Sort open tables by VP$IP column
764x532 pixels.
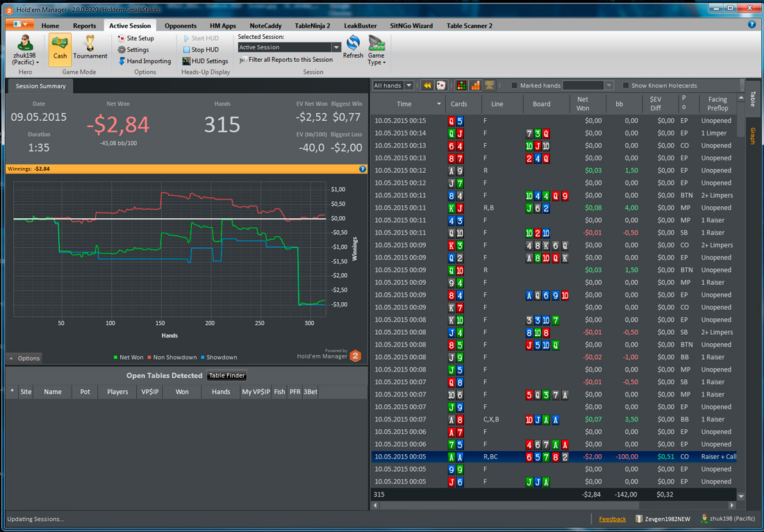point(149,392)
